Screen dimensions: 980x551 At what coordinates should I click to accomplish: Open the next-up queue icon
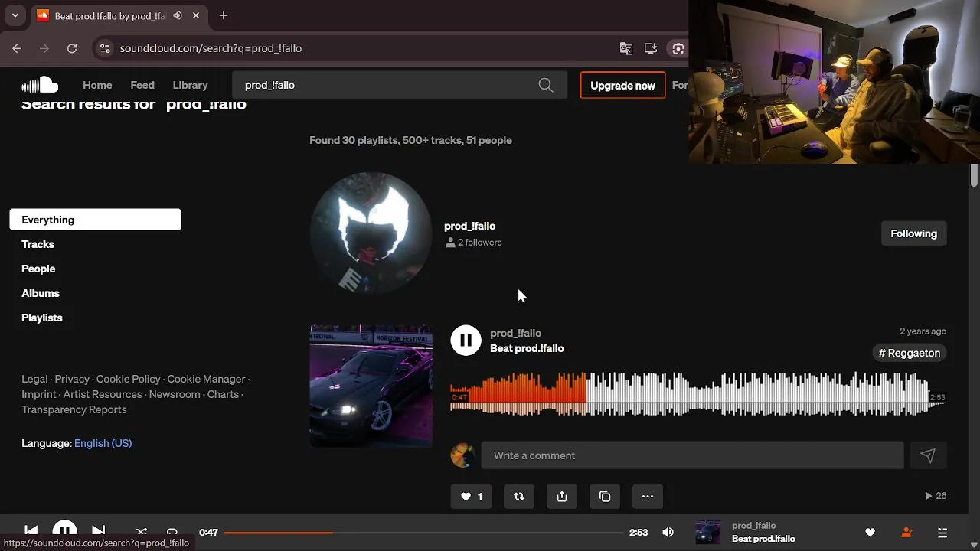(942, 532)
